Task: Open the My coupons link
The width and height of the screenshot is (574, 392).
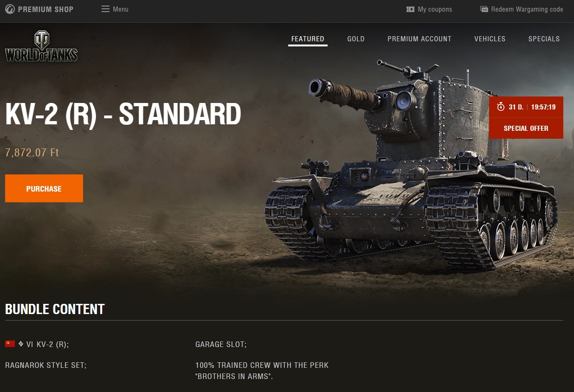Action: [435, 9]
